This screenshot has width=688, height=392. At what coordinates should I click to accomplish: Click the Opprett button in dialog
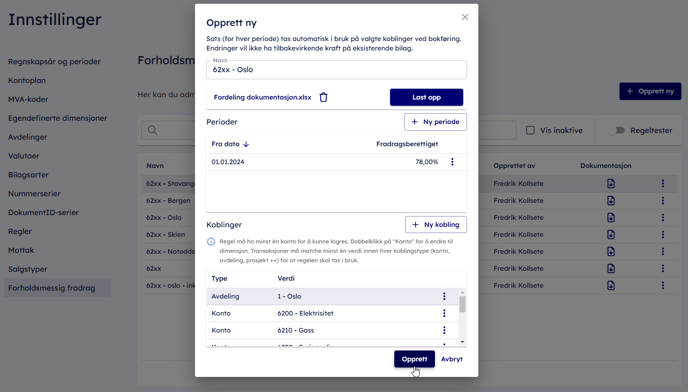414,359
